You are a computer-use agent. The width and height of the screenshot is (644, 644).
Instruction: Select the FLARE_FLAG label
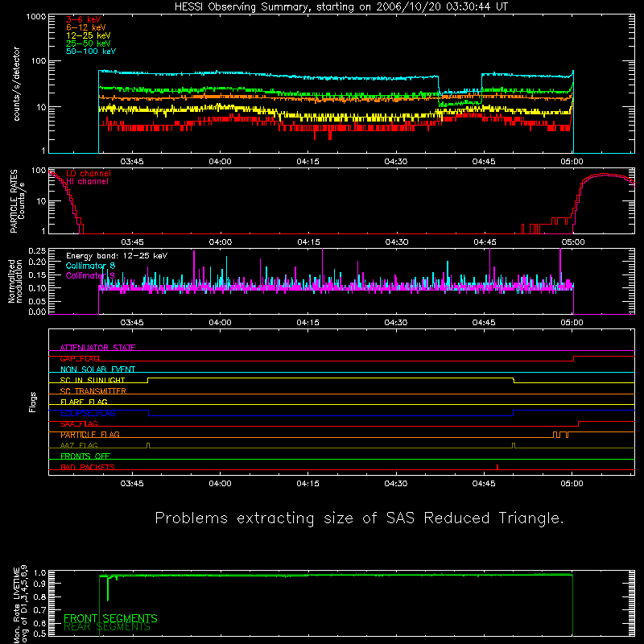tap(84, 402)
